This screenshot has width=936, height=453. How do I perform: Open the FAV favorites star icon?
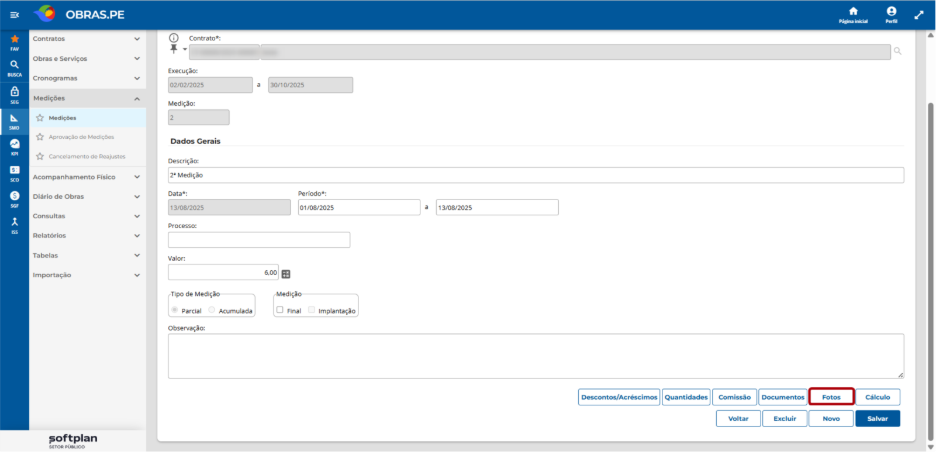coord(14,39)
